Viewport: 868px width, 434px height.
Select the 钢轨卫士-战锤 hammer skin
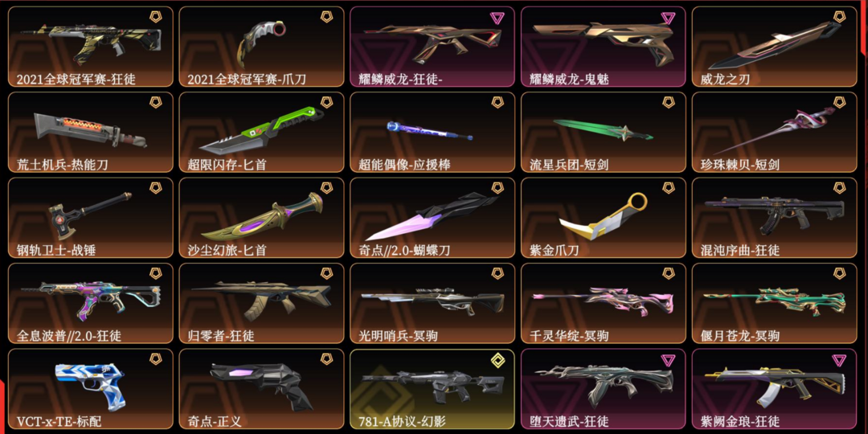click(90, 218)
